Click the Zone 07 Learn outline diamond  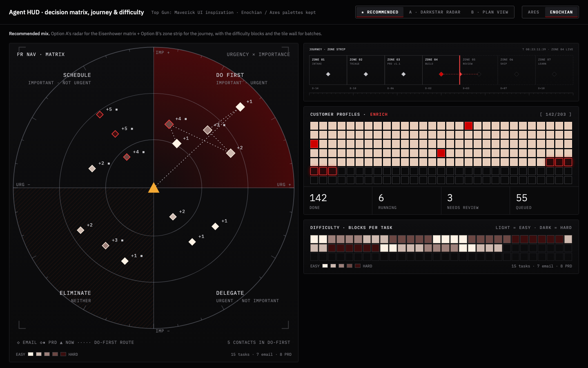(554, 74)
